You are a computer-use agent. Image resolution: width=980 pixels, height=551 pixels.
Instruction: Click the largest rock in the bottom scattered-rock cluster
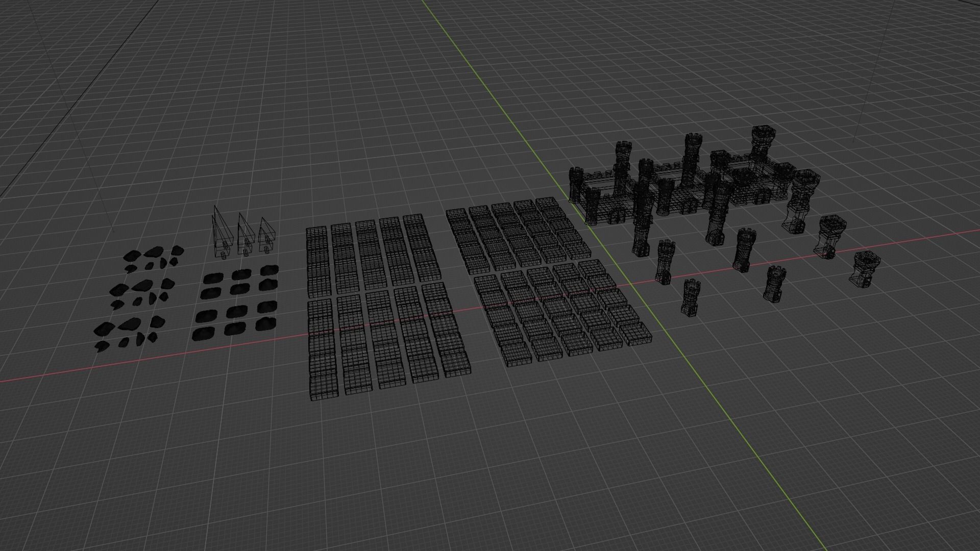pos(129,324)
